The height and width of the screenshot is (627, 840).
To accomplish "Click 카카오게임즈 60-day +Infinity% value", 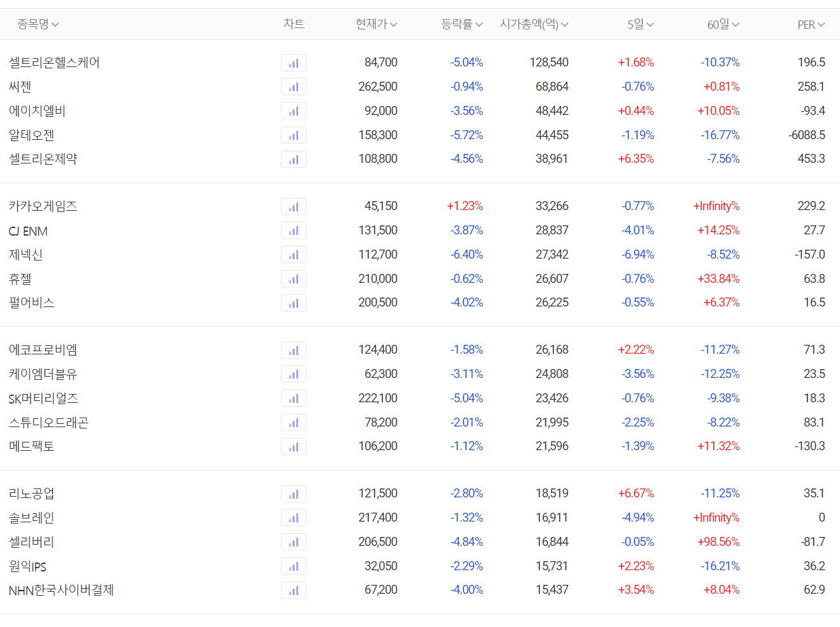I will click(716, 206).
